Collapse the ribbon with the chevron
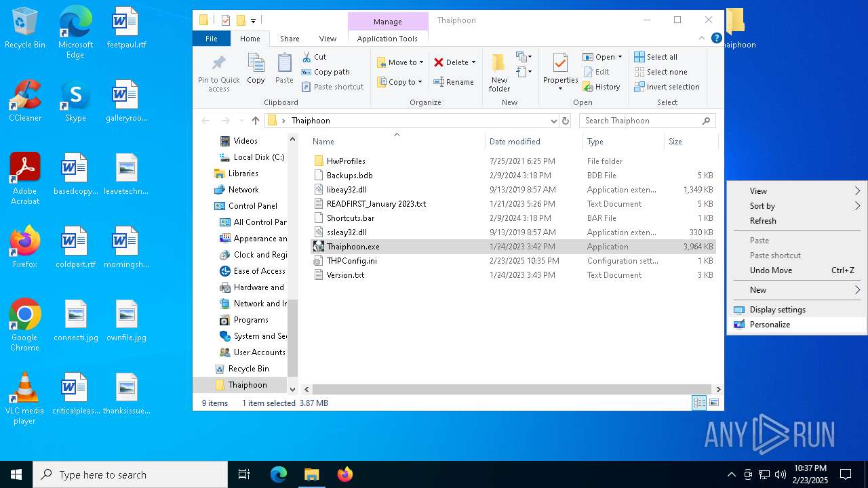The width and height of the screenshot is (868, 488). click(703, 39)
